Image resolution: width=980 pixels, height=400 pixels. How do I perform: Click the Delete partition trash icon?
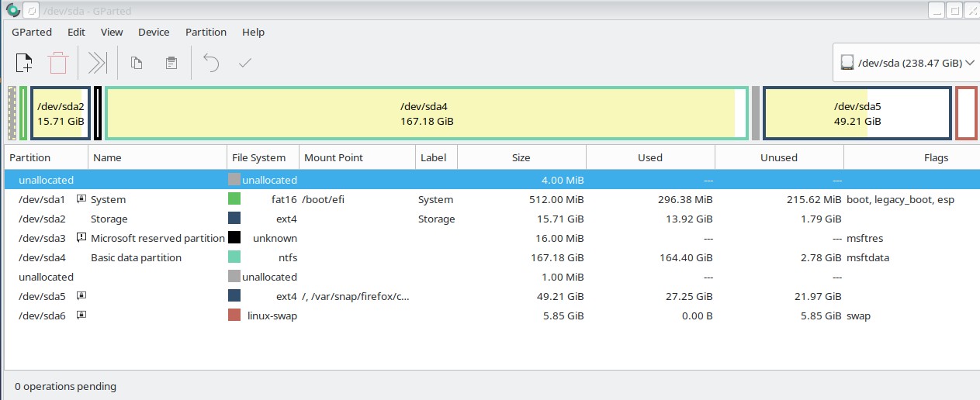58,63
